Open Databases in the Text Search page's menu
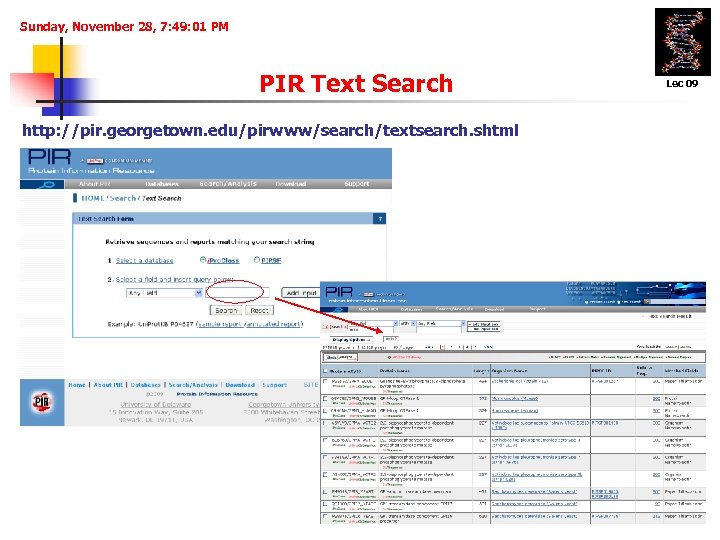 162,184
